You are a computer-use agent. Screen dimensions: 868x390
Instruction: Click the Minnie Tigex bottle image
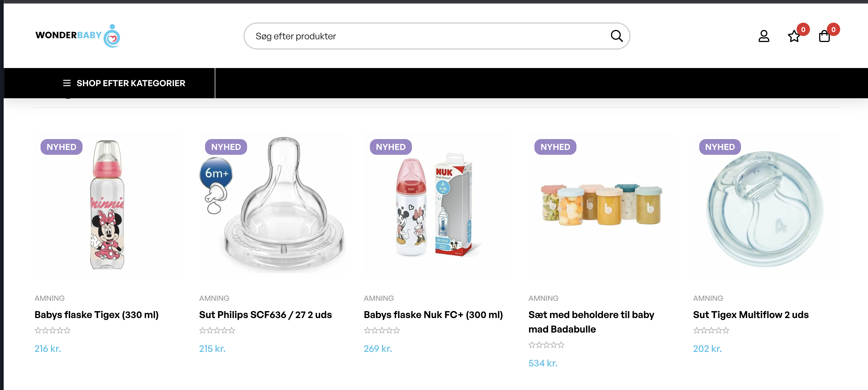107,205
